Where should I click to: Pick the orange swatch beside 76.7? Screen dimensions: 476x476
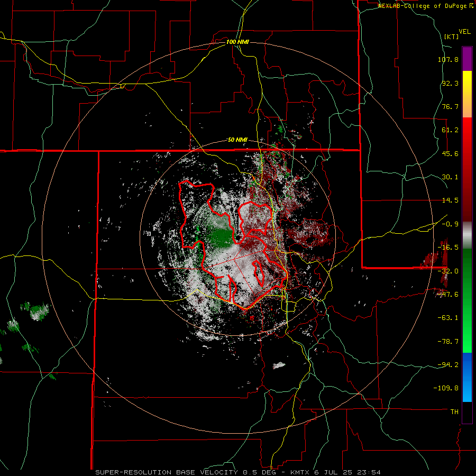pos(467,106)
